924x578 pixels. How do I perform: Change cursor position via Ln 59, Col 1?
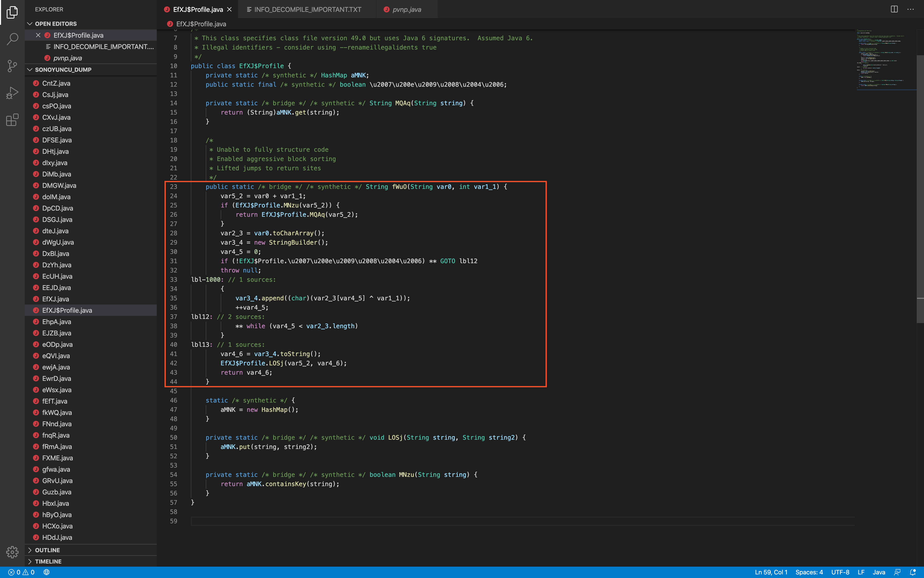point(771,572)
